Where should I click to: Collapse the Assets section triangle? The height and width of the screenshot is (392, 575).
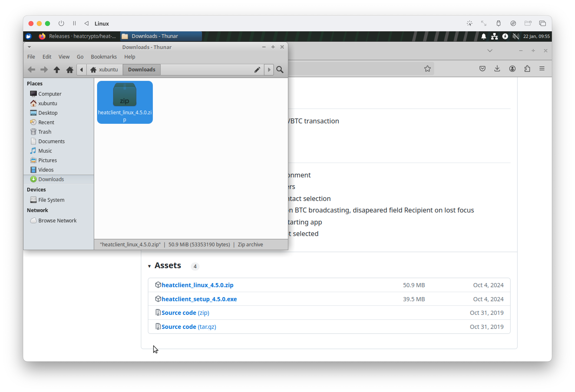click(149, 266)
